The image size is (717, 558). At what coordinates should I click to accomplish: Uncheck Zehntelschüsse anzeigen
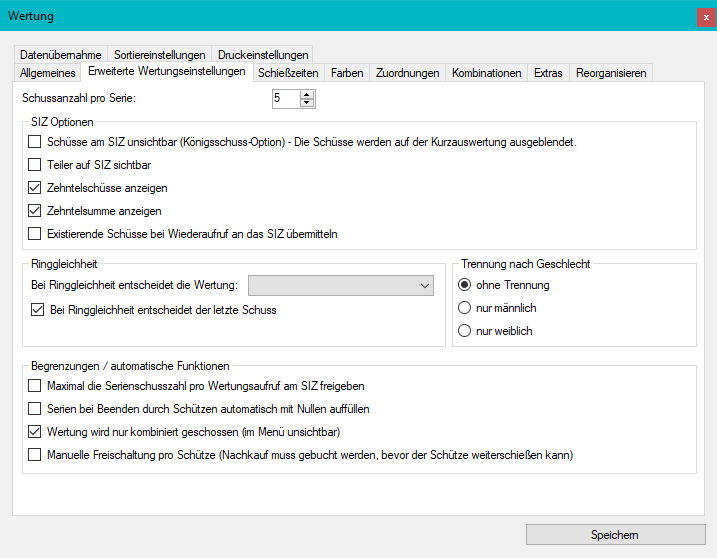pos(36,188)
